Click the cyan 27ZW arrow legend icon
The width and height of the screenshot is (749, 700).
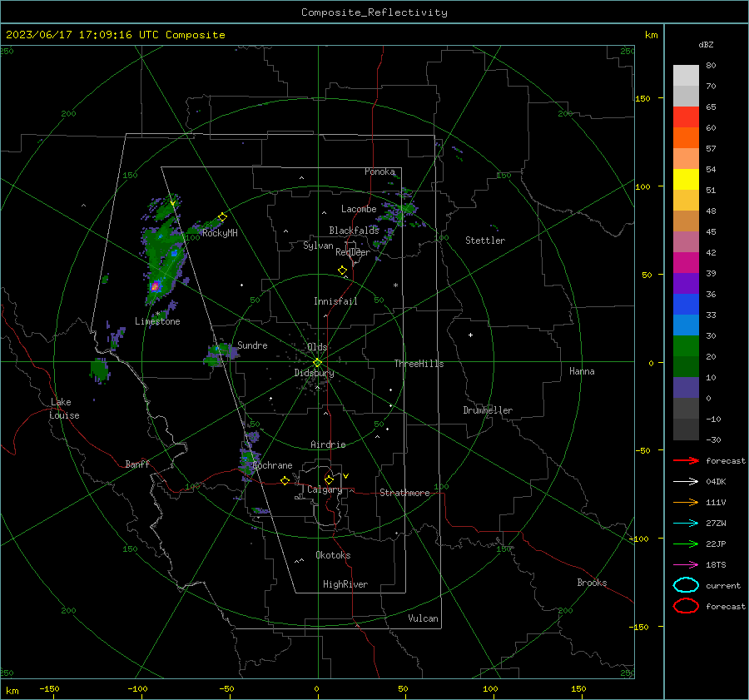tap(686, 524)
